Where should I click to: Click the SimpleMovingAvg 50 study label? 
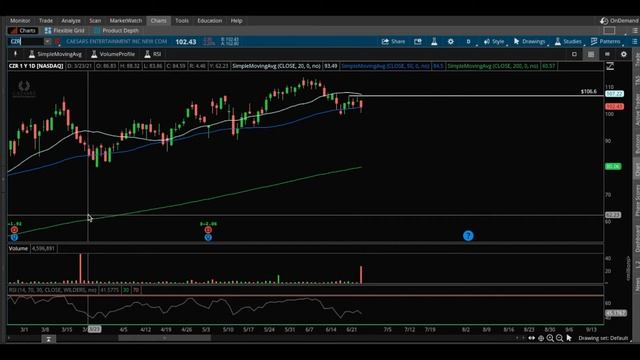coord(385,66)
